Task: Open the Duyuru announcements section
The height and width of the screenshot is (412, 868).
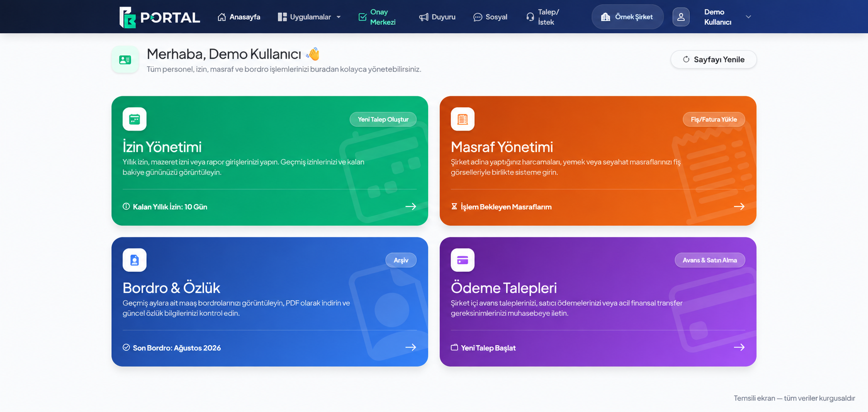Action: click(437, 17)
